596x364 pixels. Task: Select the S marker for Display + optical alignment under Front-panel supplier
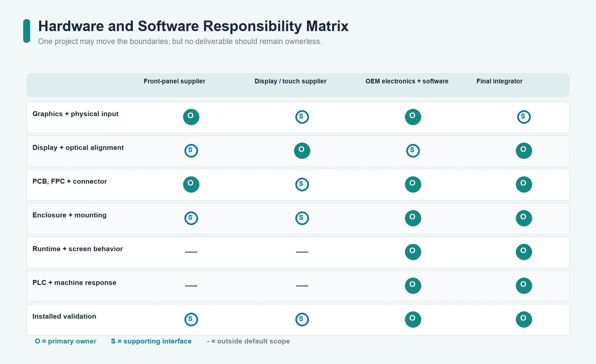point(191,151)
